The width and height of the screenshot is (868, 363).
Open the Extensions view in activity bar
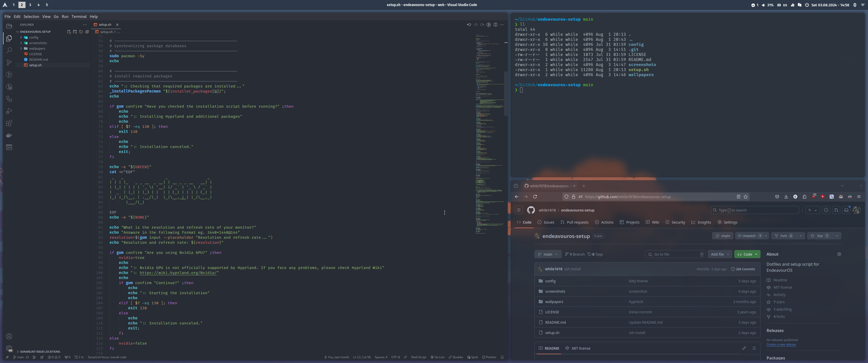tap(9, 123)
